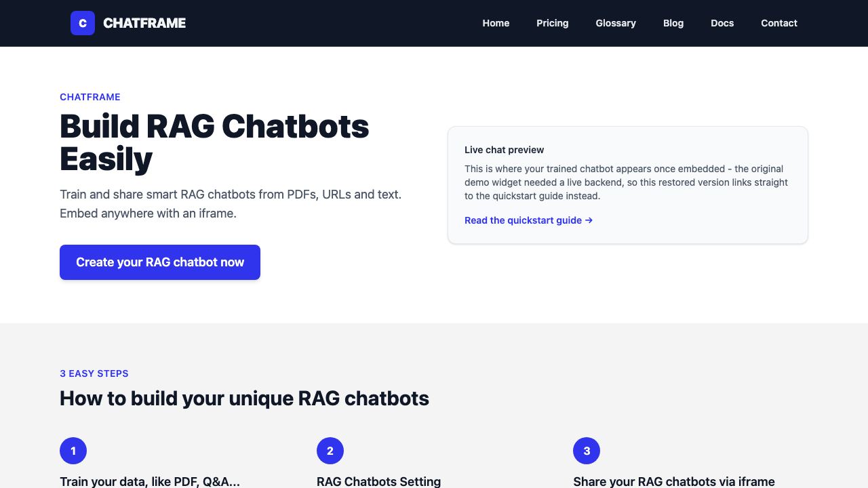Follow the Read the quickstart guide link
The image size is (868, 488).
tap(529, 220)
